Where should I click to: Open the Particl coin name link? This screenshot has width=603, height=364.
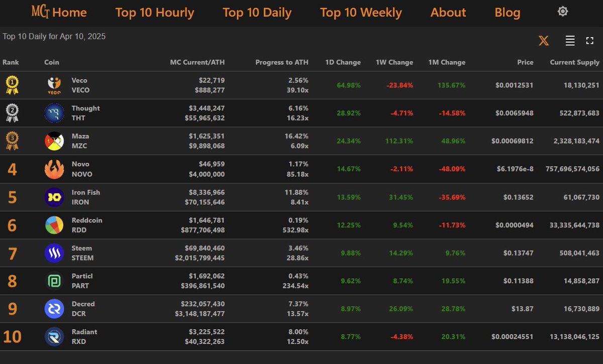(82, 276)
